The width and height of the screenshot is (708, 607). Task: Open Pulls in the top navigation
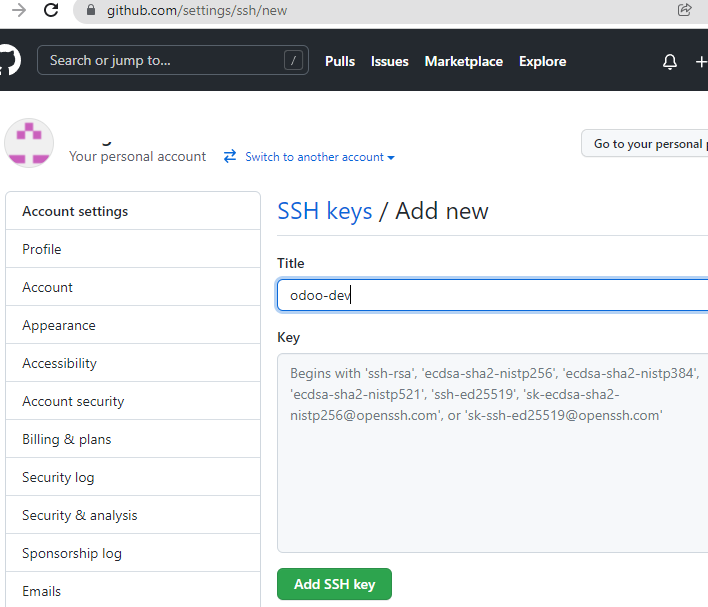[x=340, y=61]
